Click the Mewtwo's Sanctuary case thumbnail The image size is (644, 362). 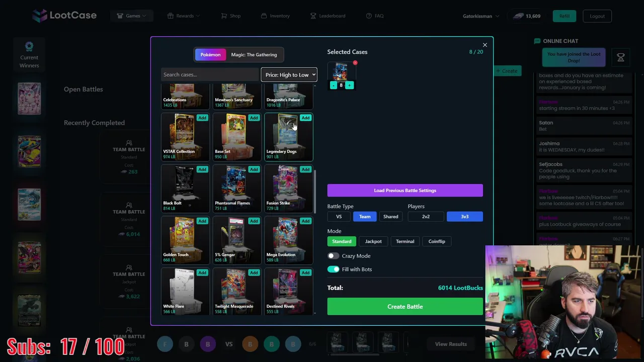(x=237, y=97)
